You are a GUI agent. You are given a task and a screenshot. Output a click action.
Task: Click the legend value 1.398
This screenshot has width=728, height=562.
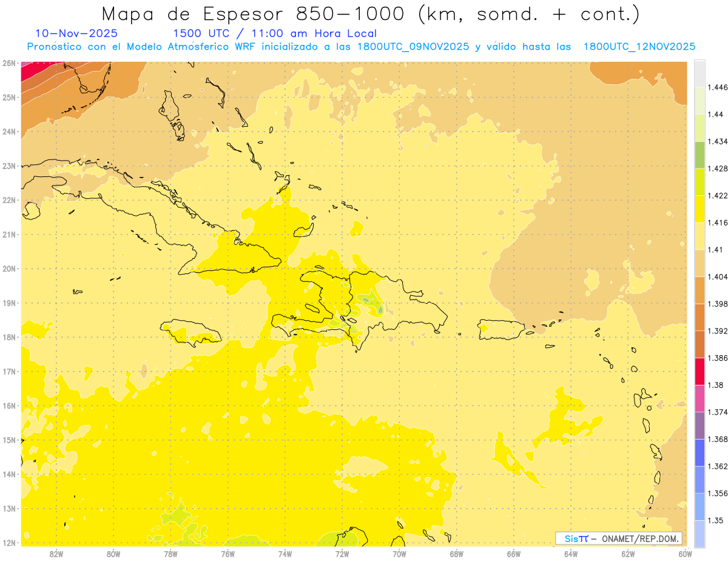pyautogui.click(x=718, y=304)
